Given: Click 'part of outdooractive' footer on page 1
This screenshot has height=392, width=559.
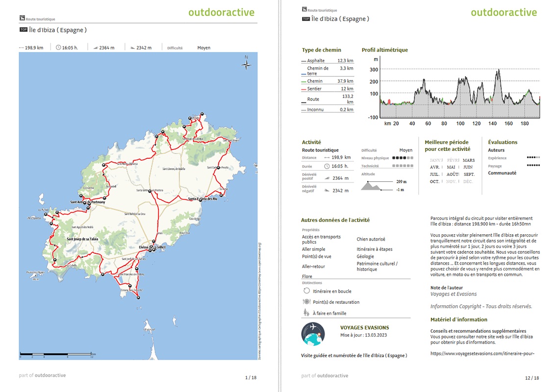Looking at the screenshot, I should coord(43,375).
